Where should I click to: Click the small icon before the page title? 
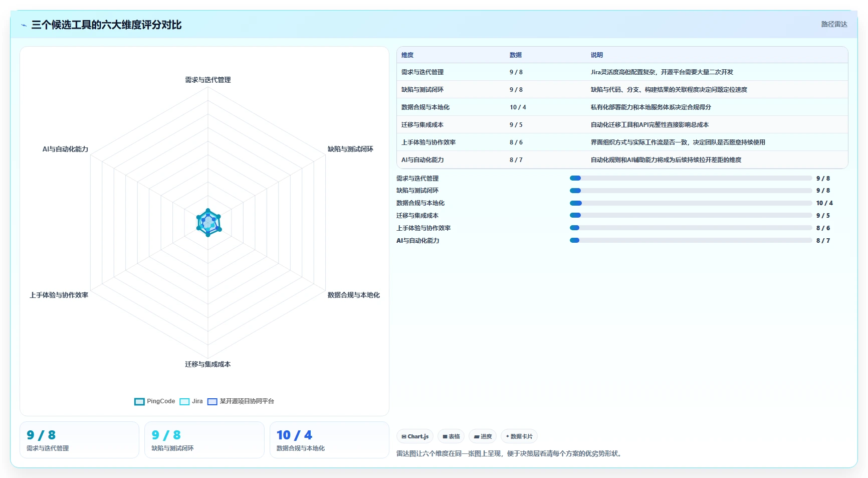24,25
